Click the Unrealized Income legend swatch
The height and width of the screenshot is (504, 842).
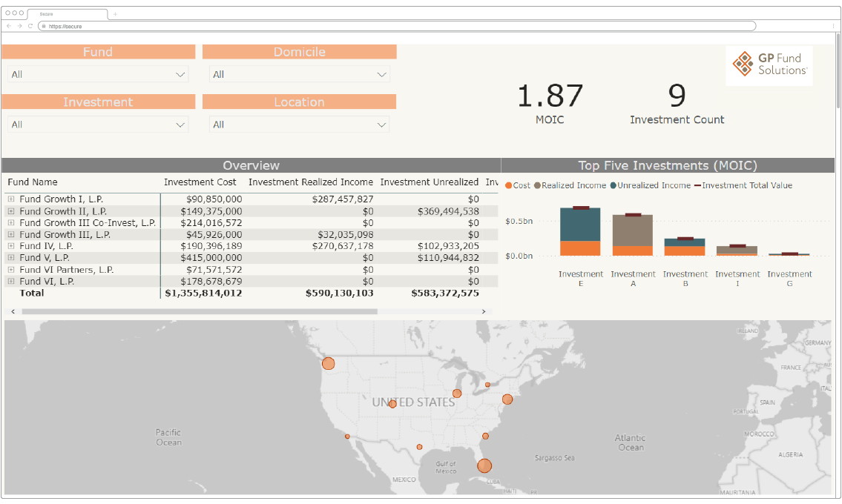coord(613,186)
